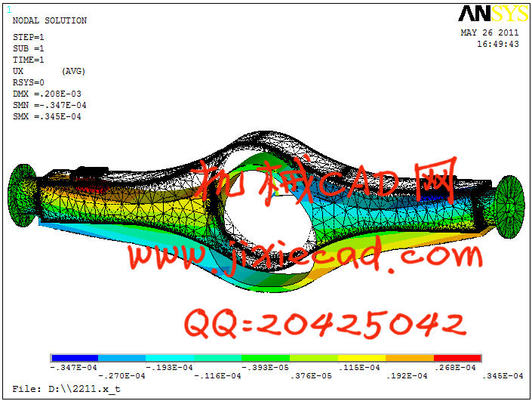Click the NODAL SOLUTION title text
Viewport: 532px width, 401px height.
(x=50, y=21)
